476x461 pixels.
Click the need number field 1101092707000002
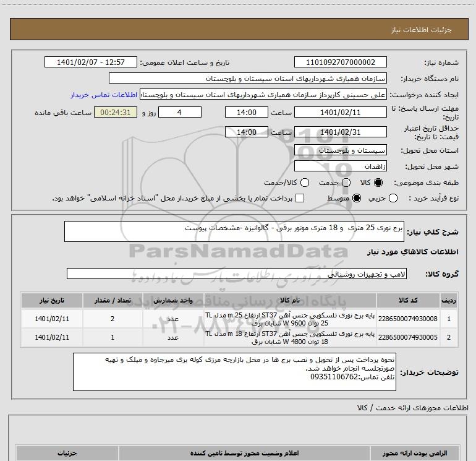point(340,62)
